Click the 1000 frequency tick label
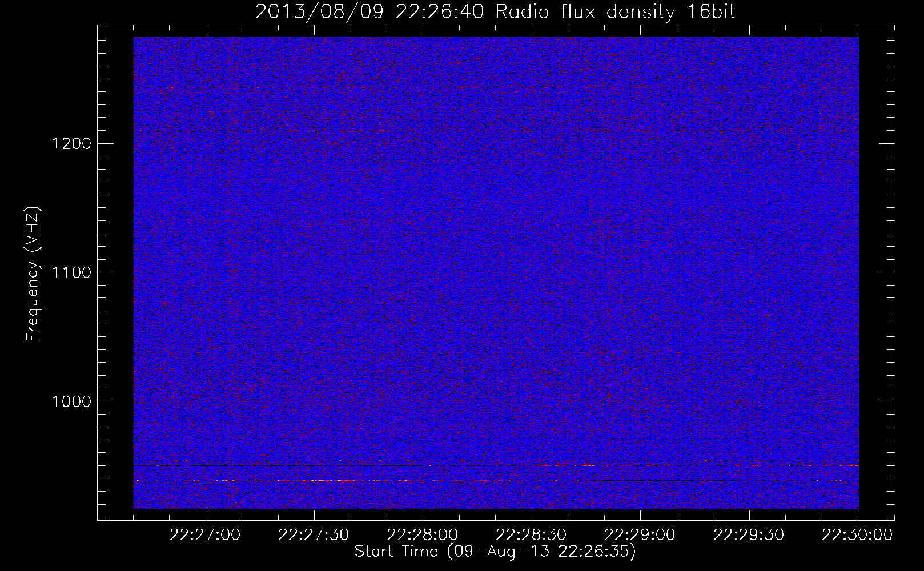This screenshot has height=571, width=924. tap(71, 401)
